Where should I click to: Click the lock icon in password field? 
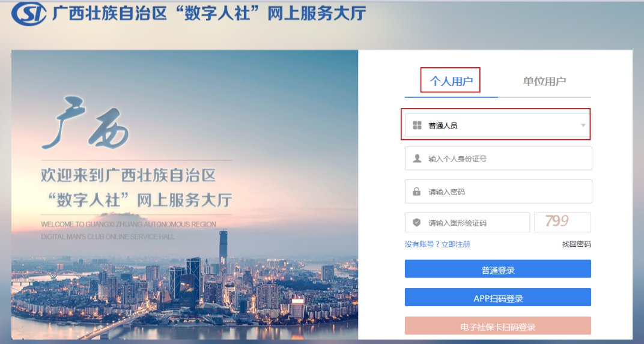416,192
